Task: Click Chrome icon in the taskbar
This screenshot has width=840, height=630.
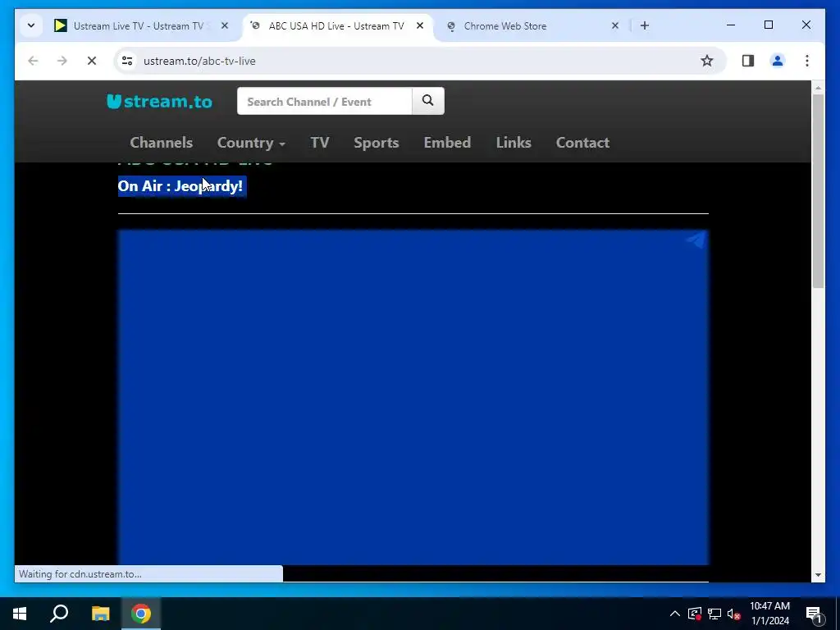Action: (141, 614)
